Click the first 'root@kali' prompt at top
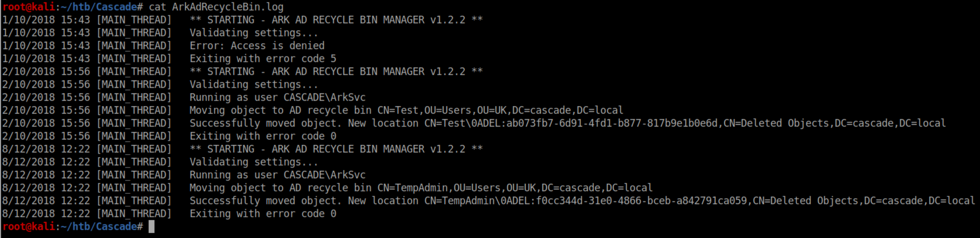 (28, 7)
